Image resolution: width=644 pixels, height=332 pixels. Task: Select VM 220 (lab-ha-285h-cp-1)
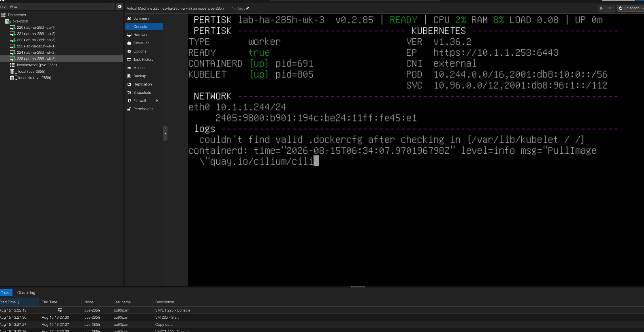(36, 27)
